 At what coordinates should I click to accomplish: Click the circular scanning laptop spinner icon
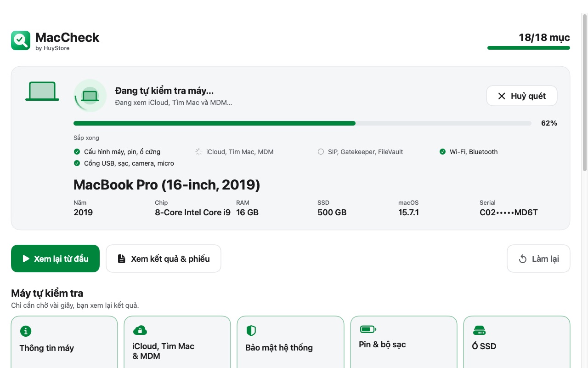(90, 96)
